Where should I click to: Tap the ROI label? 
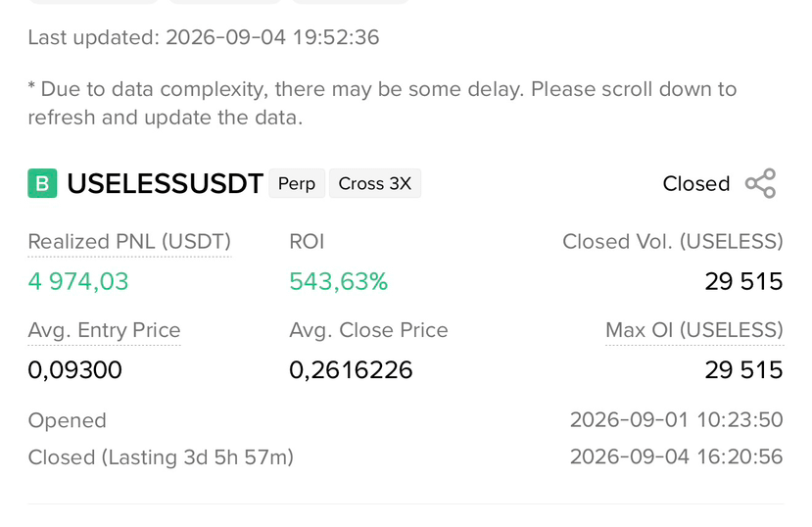coord(308,242)
